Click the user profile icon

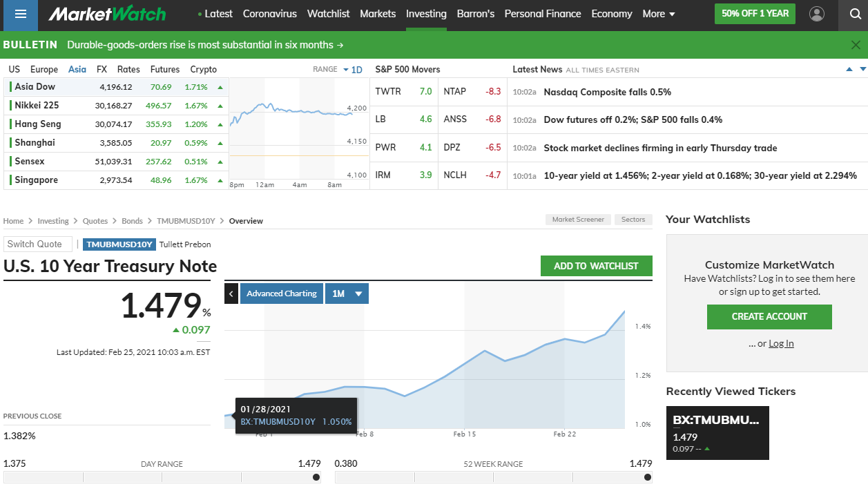pos(817,14)
